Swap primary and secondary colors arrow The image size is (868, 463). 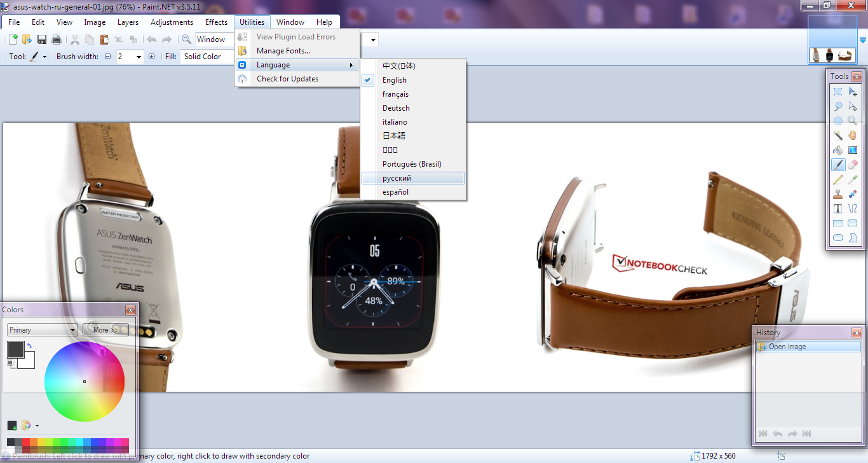(30, 345)
